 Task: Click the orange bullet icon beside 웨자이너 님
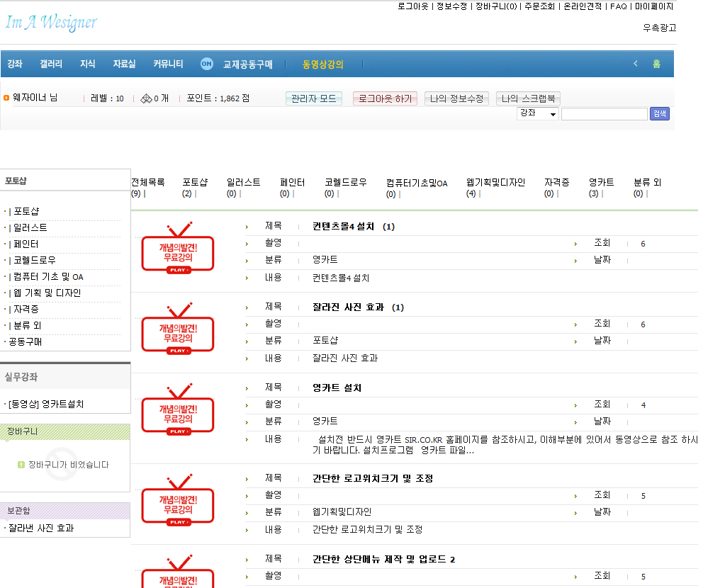tap(6, 98)
